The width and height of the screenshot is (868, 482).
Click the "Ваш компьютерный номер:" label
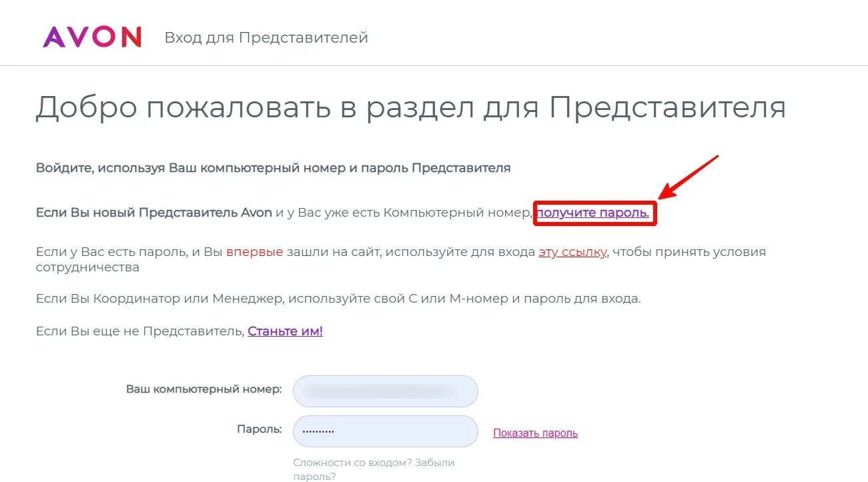coord(204,389)
